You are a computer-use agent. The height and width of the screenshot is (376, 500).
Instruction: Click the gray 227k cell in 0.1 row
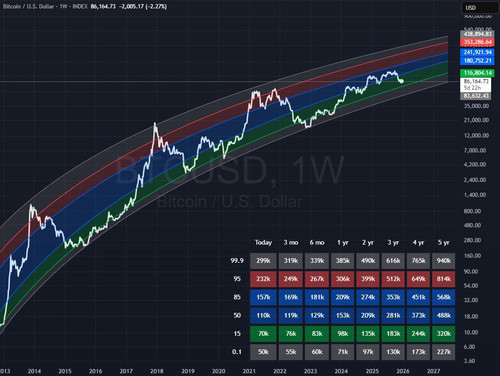[x=443, y=352]
